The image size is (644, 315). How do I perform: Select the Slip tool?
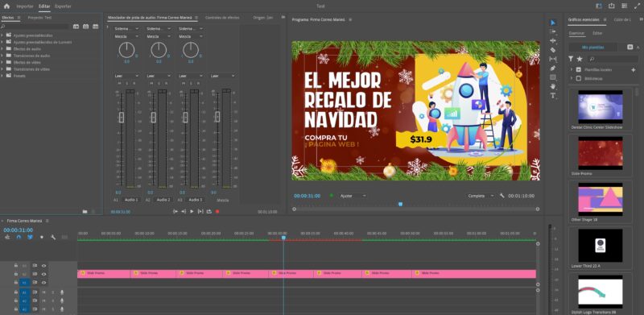point(553,59)
